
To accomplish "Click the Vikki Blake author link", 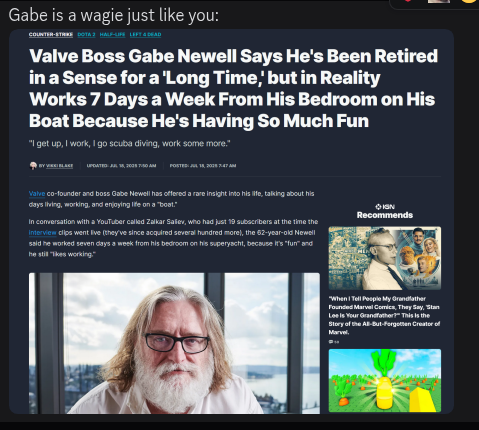I will 59,166.
